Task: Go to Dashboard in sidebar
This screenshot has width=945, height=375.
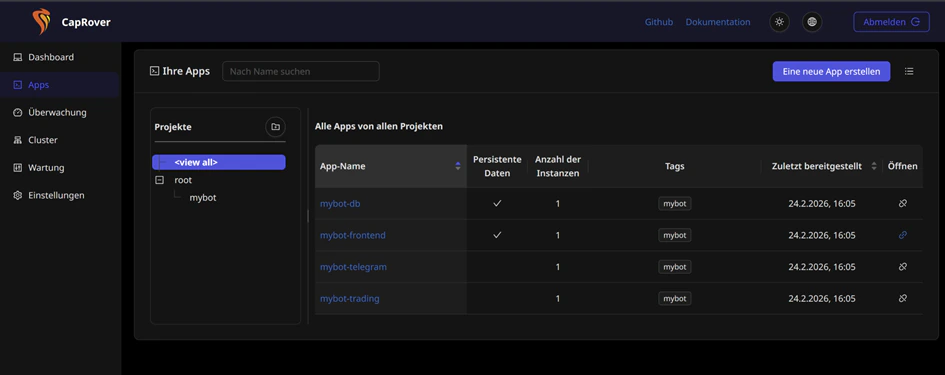Action: (x=60, y=57)
